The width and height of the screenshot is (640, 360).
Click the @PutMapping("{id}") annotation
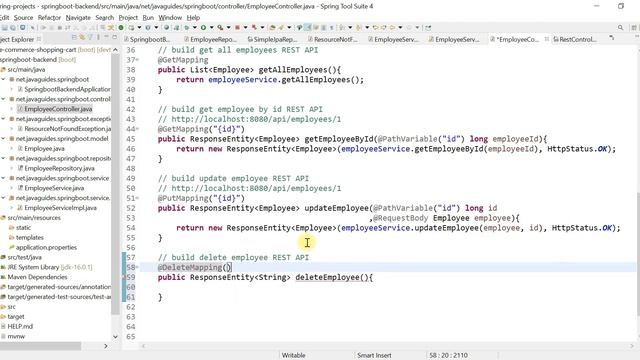pyautogui.click(x=201, y=198)
